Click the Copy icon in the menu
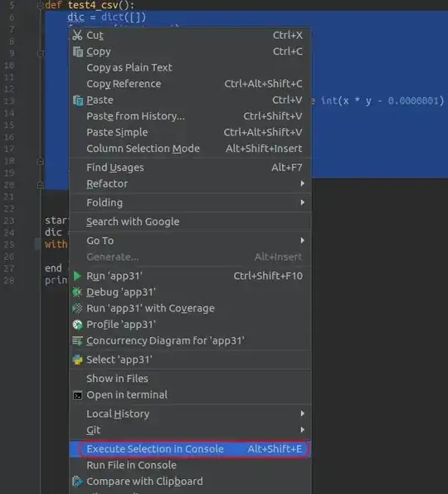Viewport: 448px width, 494px height. point(78,51)
